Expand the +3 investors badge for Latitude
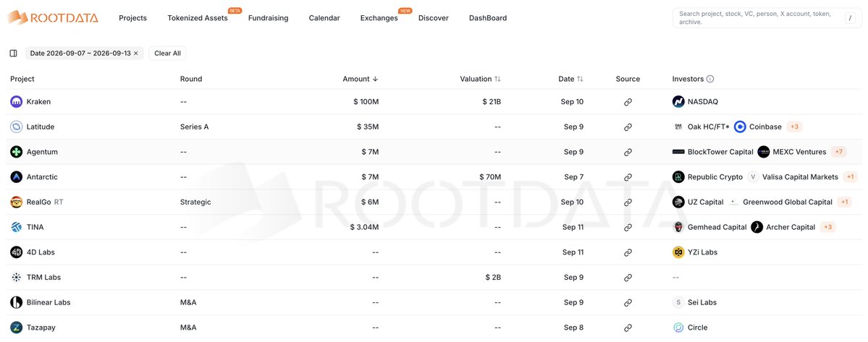Screen dimensions: 868x342 coord(794,127)
